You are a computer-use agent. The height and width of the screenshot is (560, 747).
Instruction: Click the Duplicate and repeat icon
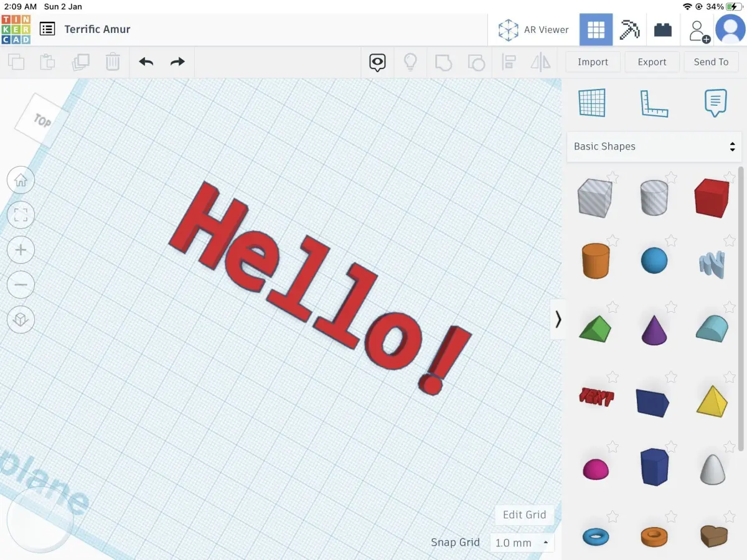click(80, 62)
